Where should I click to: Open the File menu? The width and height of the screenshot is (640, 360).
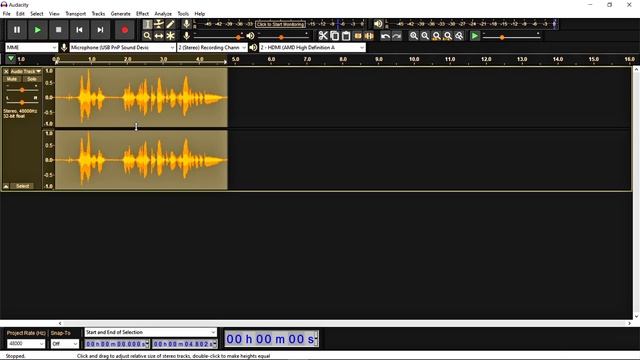7,13
